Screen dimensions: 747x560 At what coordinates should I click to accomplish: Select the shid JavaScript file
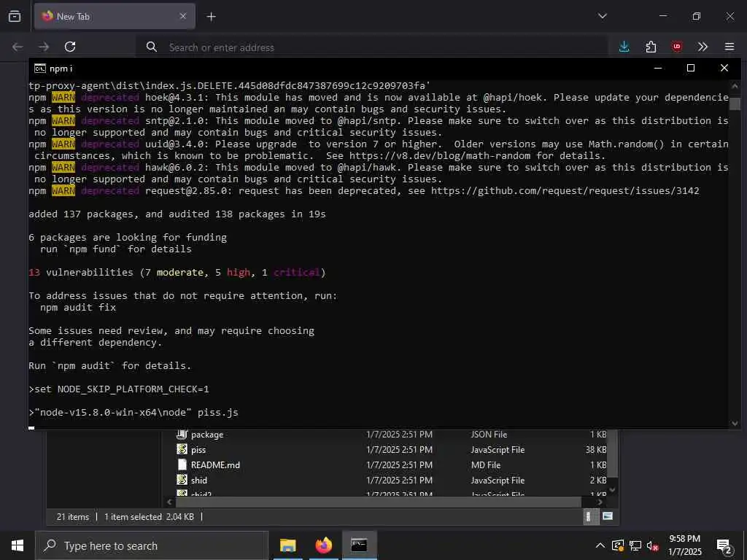(391, 480)
